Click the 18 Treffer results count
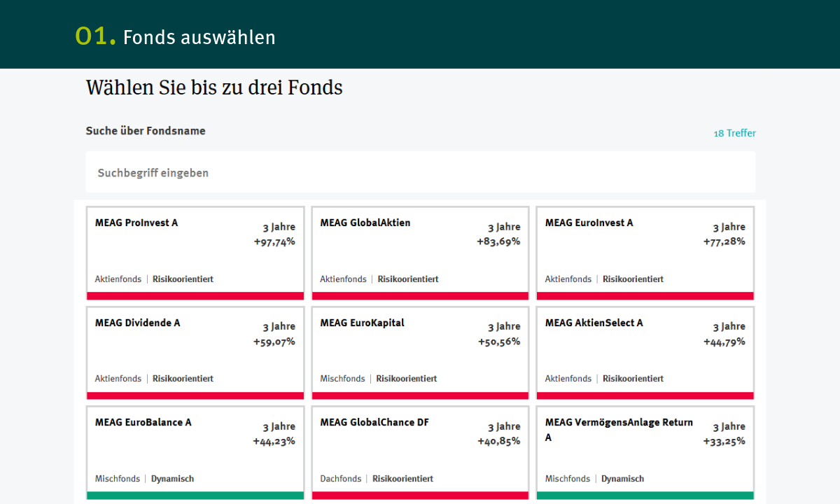Screen dimensions: 840x504 tap(734, 133)
